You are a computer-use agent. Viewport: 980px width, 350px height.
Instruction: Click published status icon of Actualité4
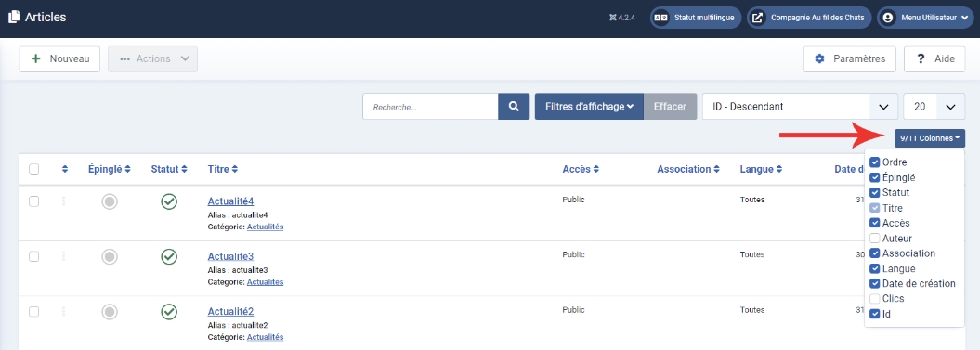[169, 201]
